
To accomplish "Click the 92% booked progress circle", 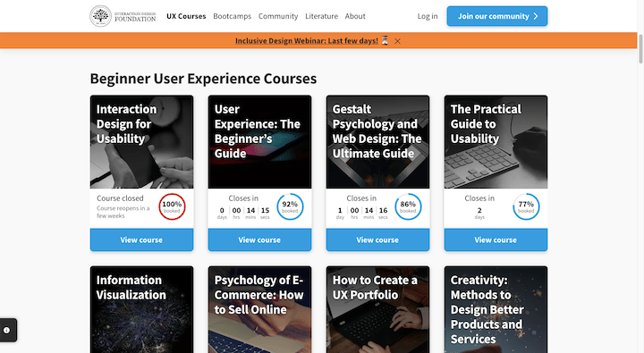I will coord(290,206).
